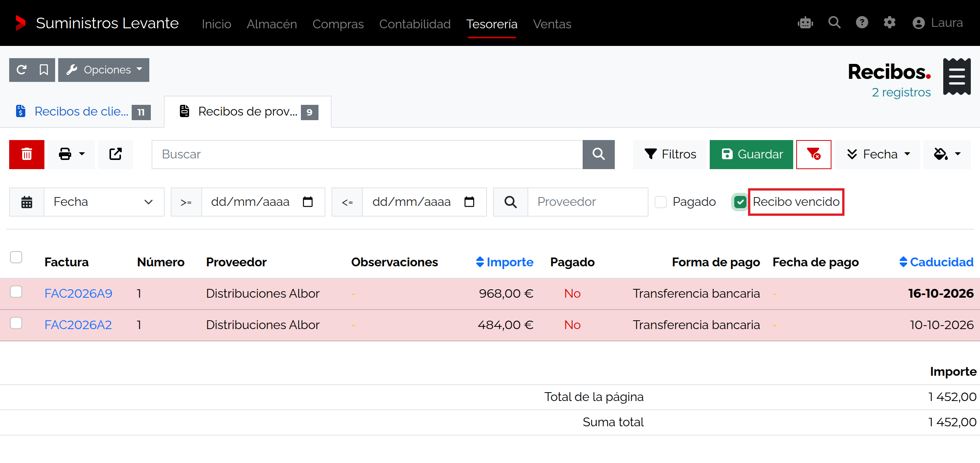Viewport: 980px width, 463px height.
Task: Click the calendar icon beside Fecha select
Action: [x=27, y=202]
